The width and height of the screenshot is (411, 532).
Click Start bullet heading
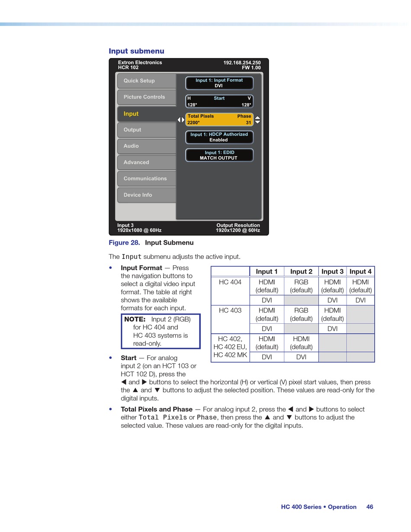point(128,358)
